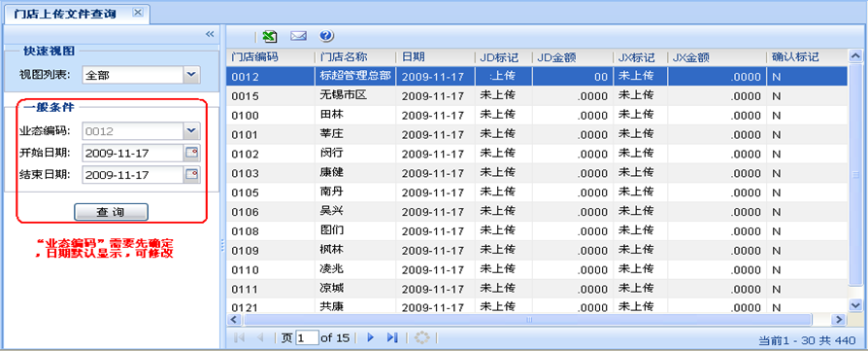The width and height of the screenshot is (868, 351).
Task: Export table to Excel icon
Action: (270, 37)
